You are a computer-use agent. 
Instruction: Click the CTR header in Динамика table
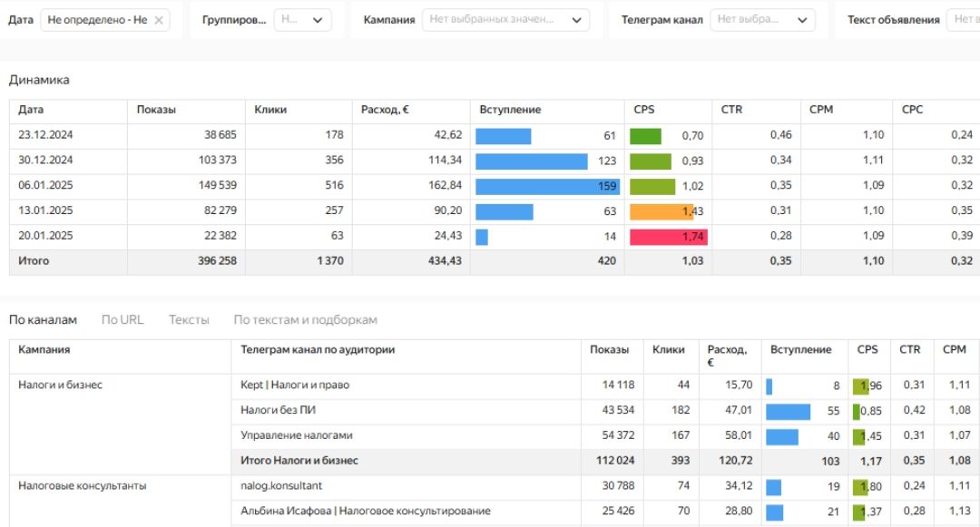click(x=731, y=110)
